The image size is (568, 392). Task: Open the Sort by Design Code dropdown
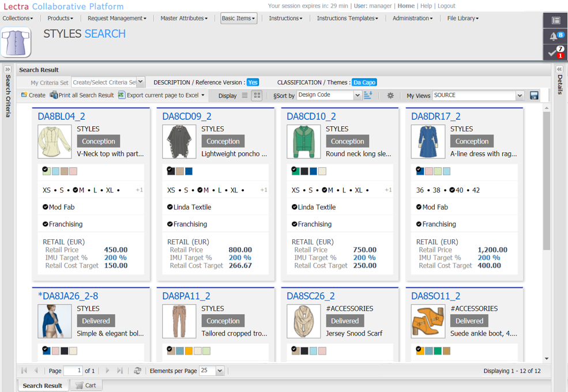tap(357, 96)
